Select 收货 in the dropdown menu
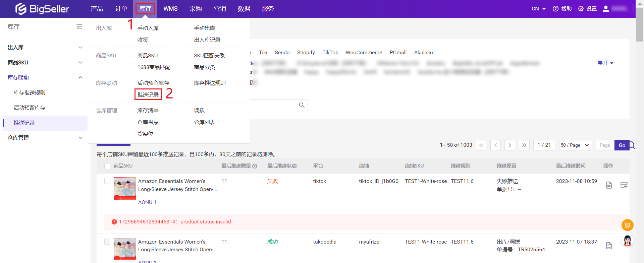Viewport: 644px width, 263px height. (143, 40)
